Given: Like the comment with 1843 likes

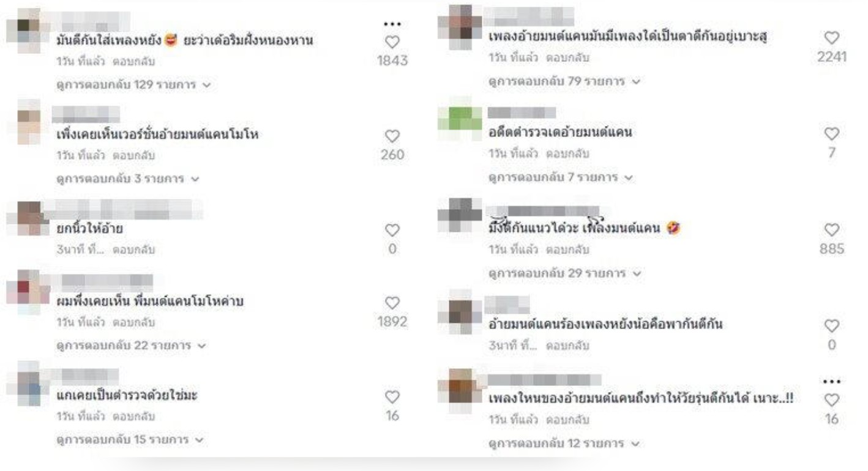Looking at the screenshot, I should tap(392, 42).
